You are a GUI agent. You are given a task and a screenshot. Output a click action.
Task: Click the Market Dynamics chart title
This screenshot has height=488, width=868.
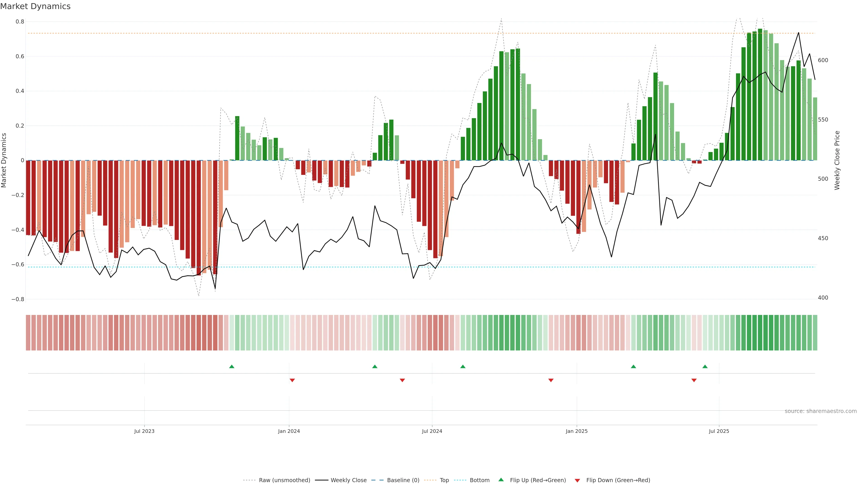(35, 6)
